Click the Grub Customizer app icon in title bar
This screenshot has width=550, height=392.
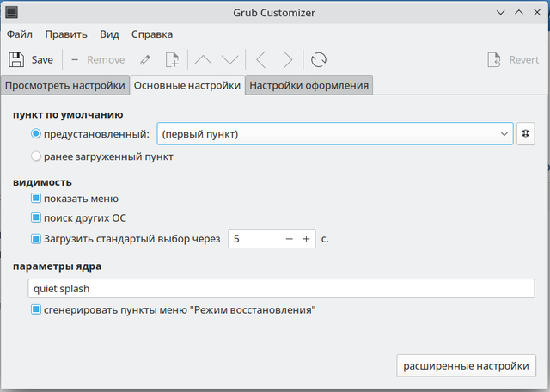(11, 13)
